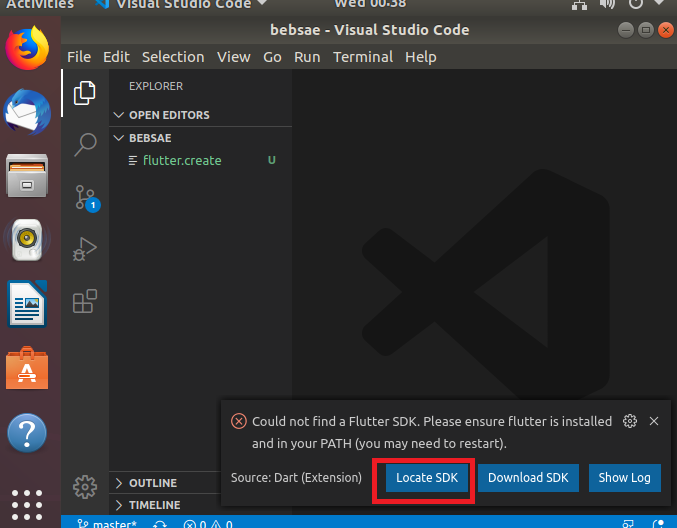
Task: Open the Visual Studio Code app menu
Action: click(181, 4)
